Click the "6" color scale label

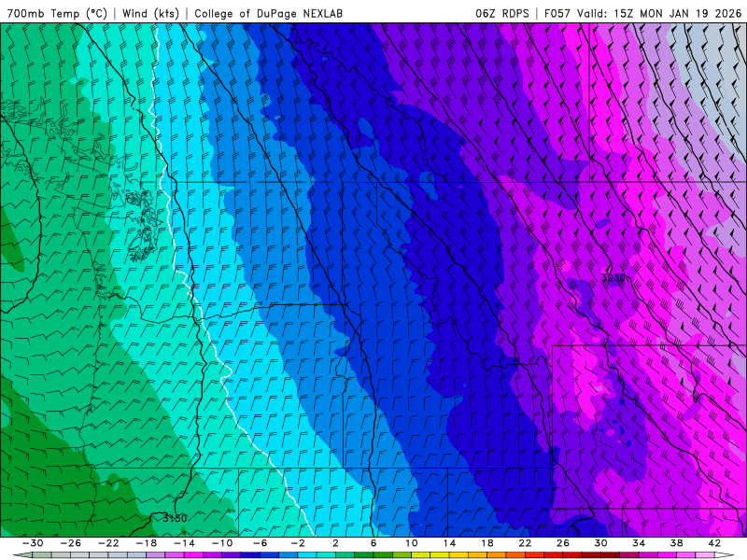click(373, 543)
